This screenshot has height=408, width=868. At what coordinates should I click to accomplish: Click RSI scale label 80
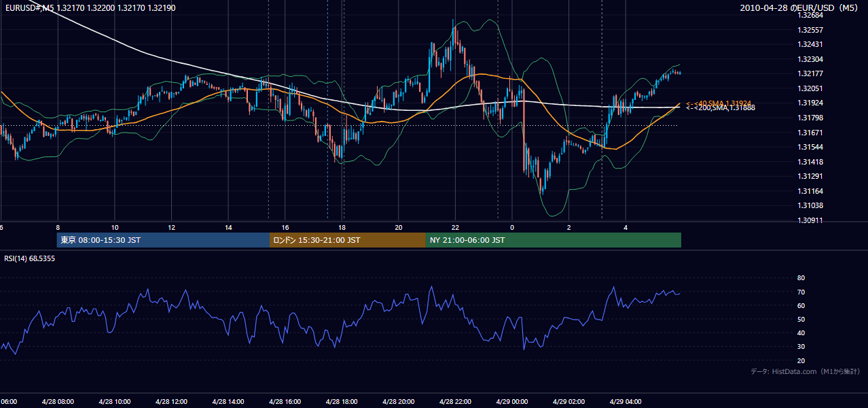click(x=801, y=278)
